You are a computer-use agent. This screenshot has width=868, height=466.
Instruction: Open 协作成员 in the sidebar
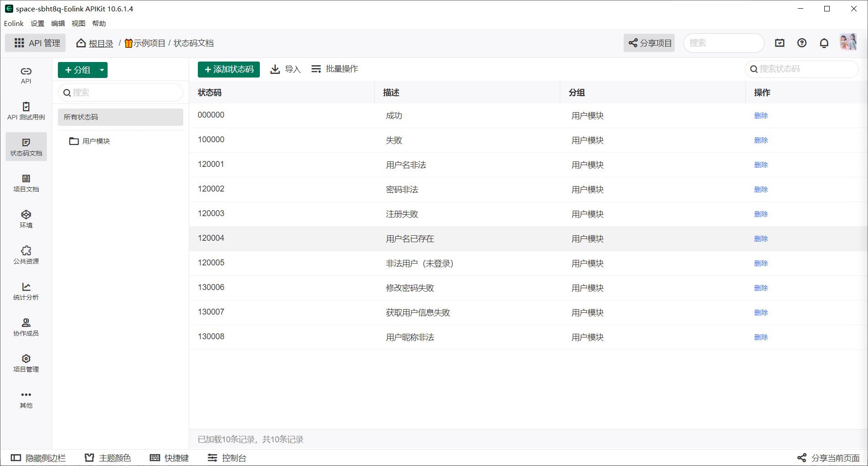26,327
